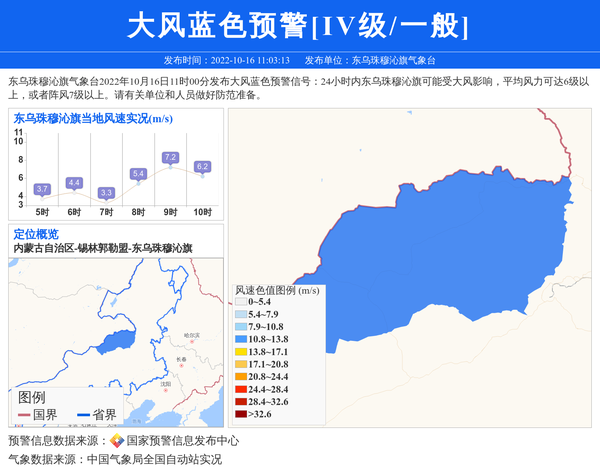Click the 定位概览 section heading

click(36, 234)
